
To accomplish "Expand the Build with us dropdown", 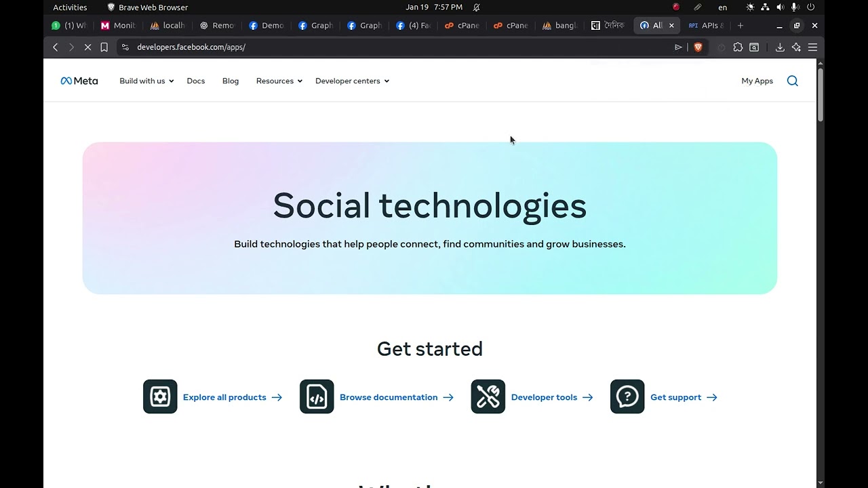I will pos(146,81).
